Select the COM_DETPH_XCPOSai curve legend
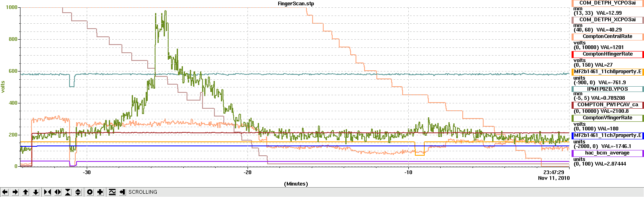Viewport: 644px width, 197px height. click(x=608, y=20)
